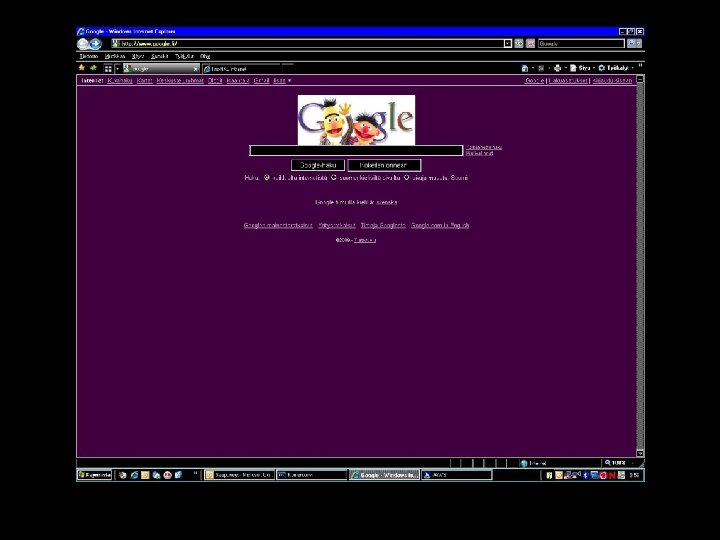This screenshot has height=540, width=720.
Task: Click the browser Back arrow button
Action: (x=83, y=44)
